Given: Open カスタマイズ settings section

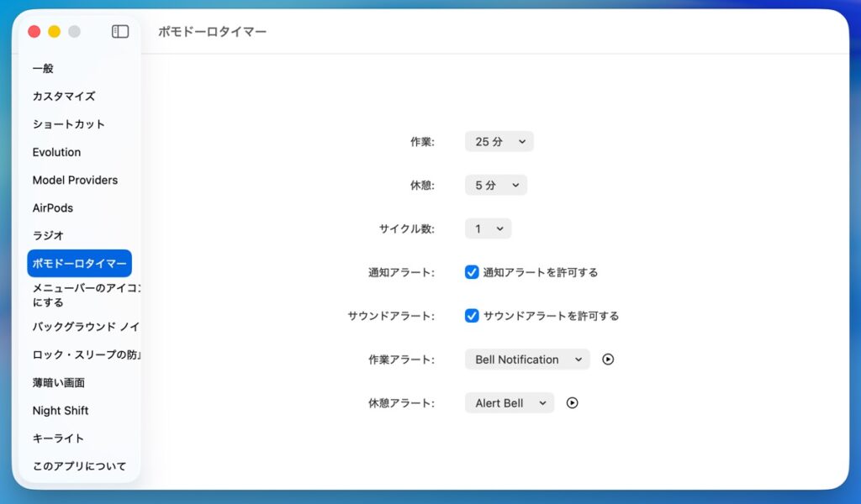Looking at the screenshot, I should [x=64, y=97].
